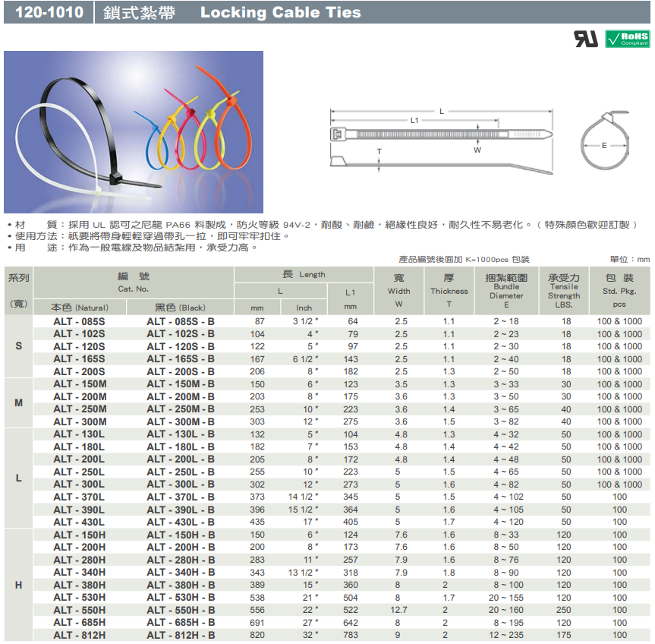Screen dimensions: 655x644
Task: Click the Length column header
Action: tap(304, 275)
